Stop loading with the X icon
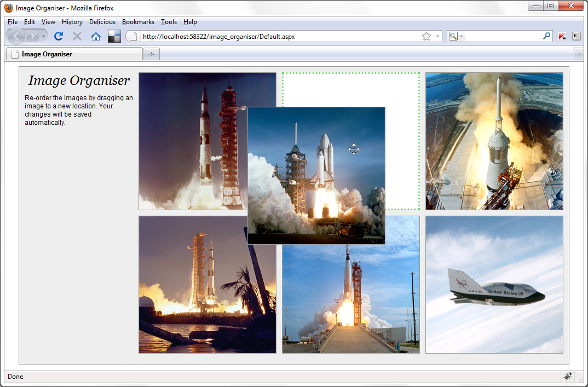588x387 pixels. click(77, 36)
